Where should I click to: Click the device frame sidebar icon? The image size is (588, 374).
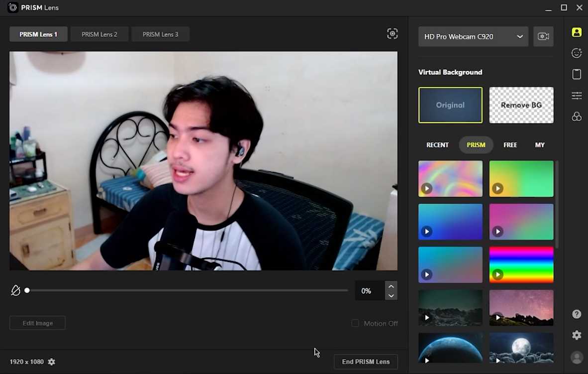click(577, 74)
